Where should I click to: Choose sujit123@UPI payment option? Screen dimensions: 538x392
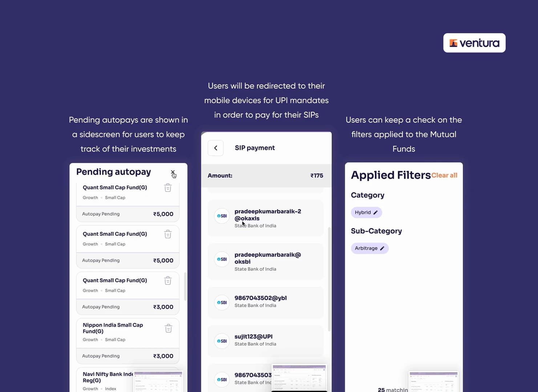(x=266, y=341)
